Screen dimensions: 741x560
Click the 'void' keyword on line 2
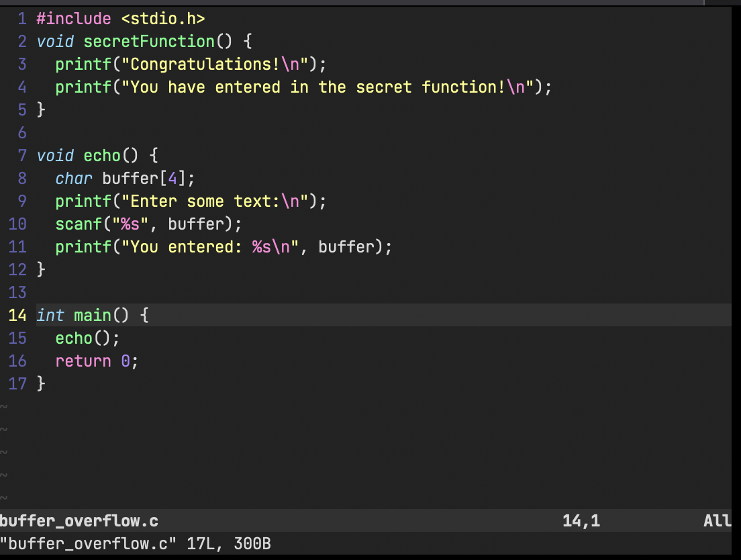[55, 42]
